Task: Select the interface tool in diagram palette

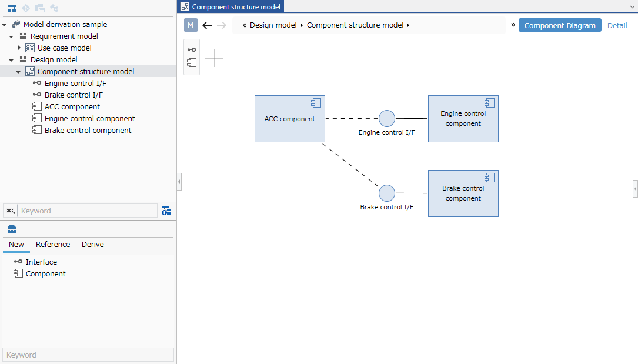Action: click(x=192, y=50)
